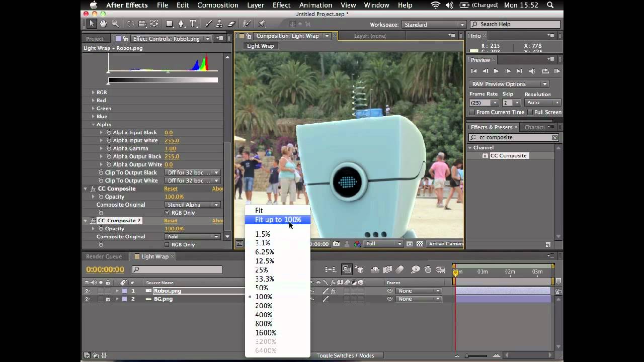
Task: Clear the effects search field
Action: tap(555, 138)
